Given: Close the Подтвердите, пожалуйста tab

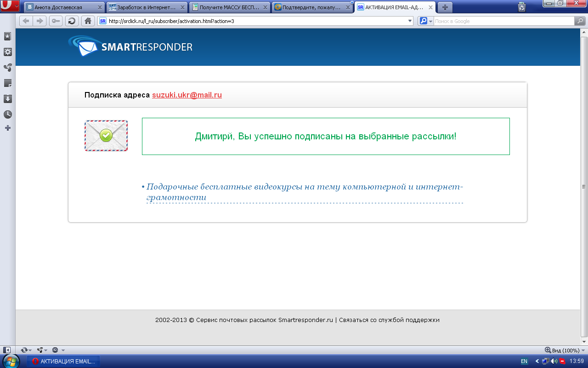Looking at the screenshot, I should point(348,7).
